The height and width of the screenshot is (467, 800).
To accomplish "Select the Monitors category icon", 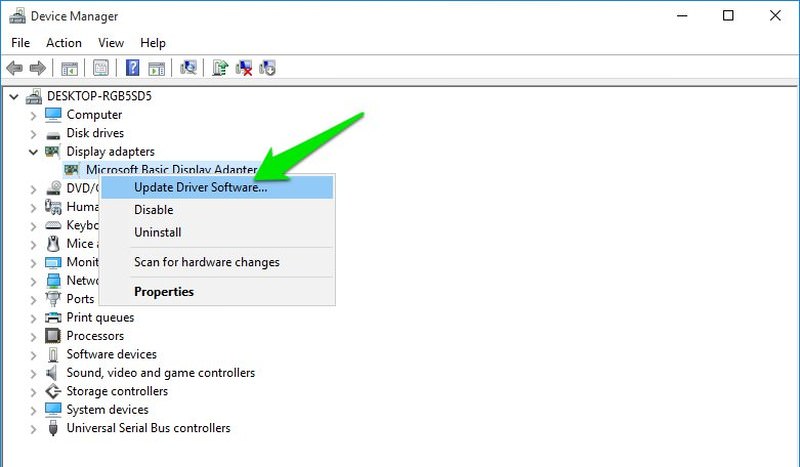I will coord(53,262).
